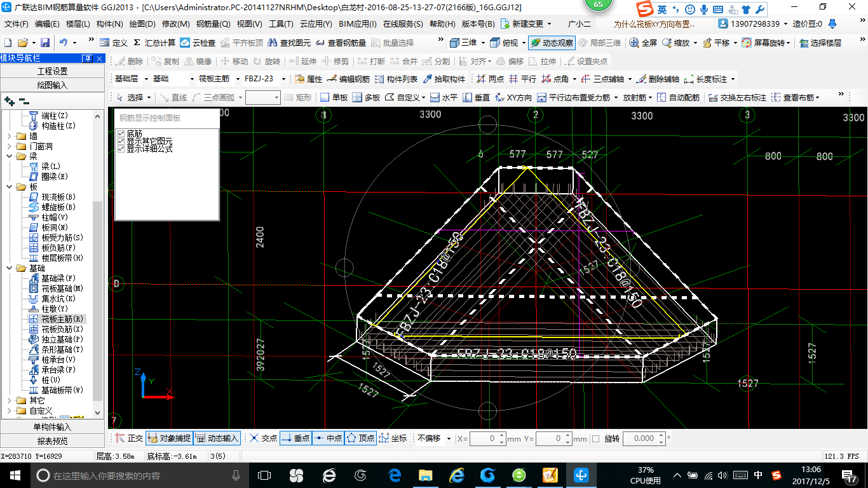
Task: Click 编辑钢筋 edit rebar tool
Action: (348, 79)
